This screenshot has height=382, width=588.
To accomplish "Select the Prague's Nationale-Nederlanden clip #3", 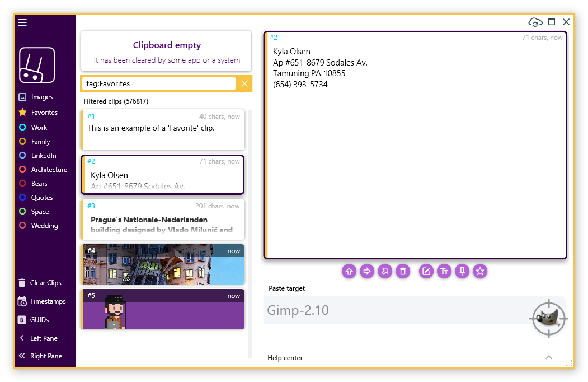I will click(163, 220).
